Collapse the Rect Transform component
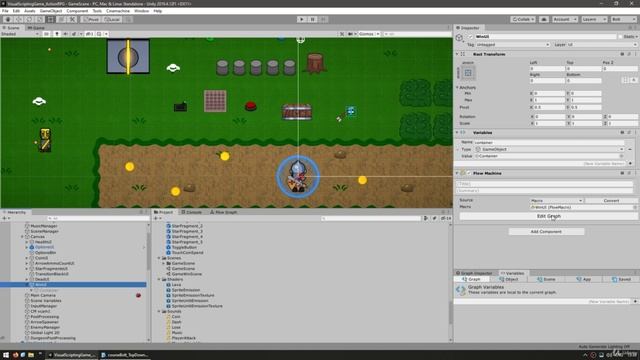This screenshot has width=640, height=360. pyautogui.click(x=457, y=54)
